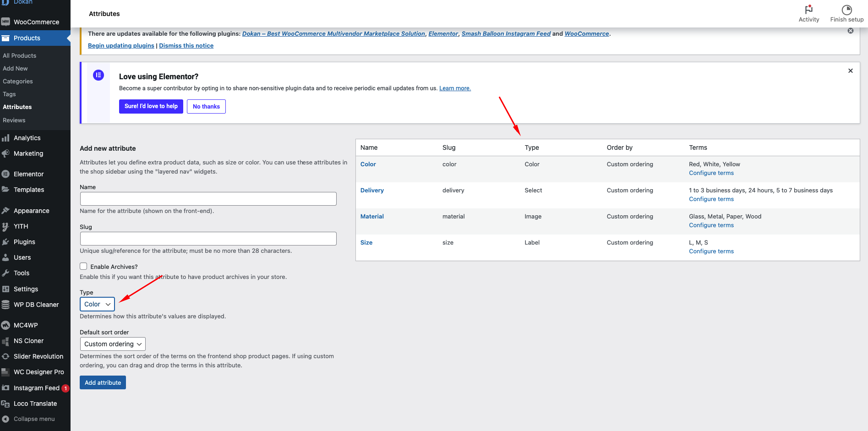Dismiss the plugin update notice icon

coord(850,31)
